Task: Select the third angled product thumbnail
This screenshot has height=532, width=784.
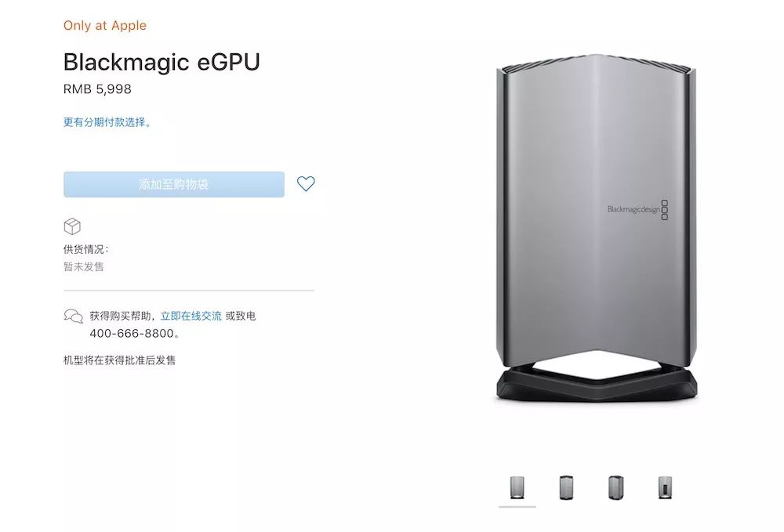Action: pyautogui.click(x=615, y=487)
